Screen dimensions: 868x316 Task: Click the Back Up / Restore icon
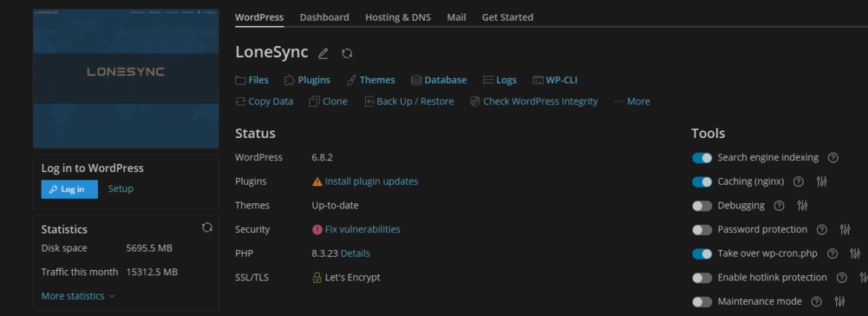point(369,102)
